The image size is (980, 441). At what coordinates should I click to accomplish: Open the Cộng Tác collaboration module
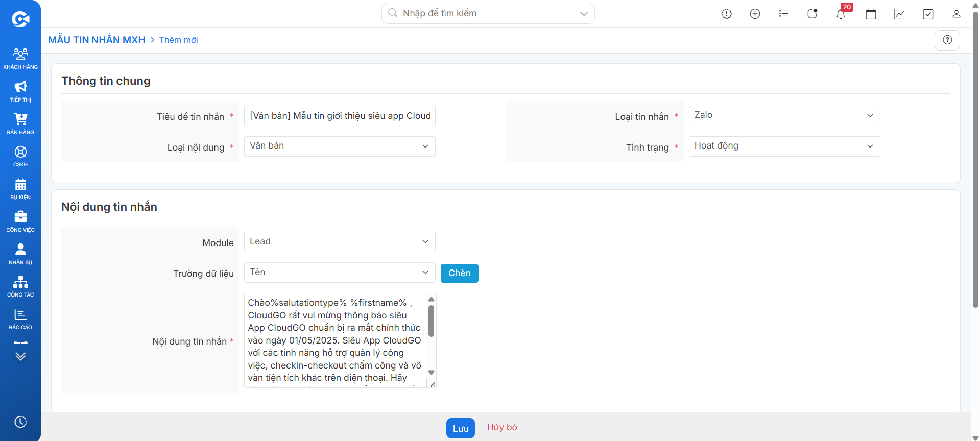click(20, 286)
